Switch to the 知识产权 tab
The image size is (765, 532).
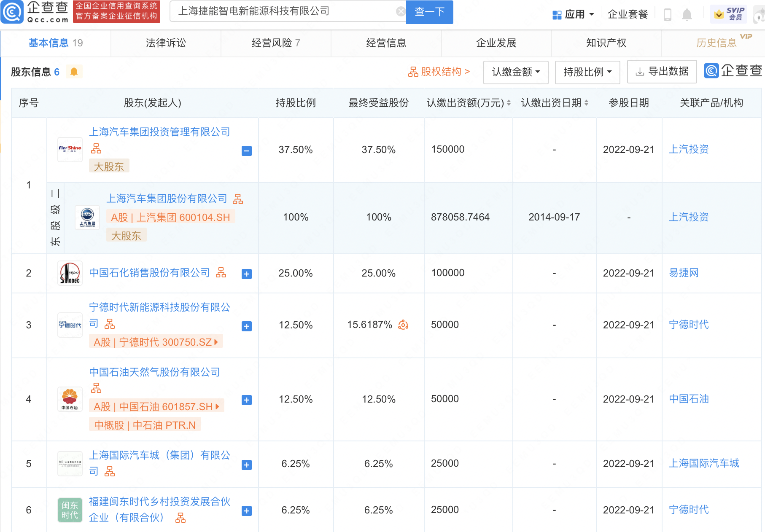[x=606, y=43]
